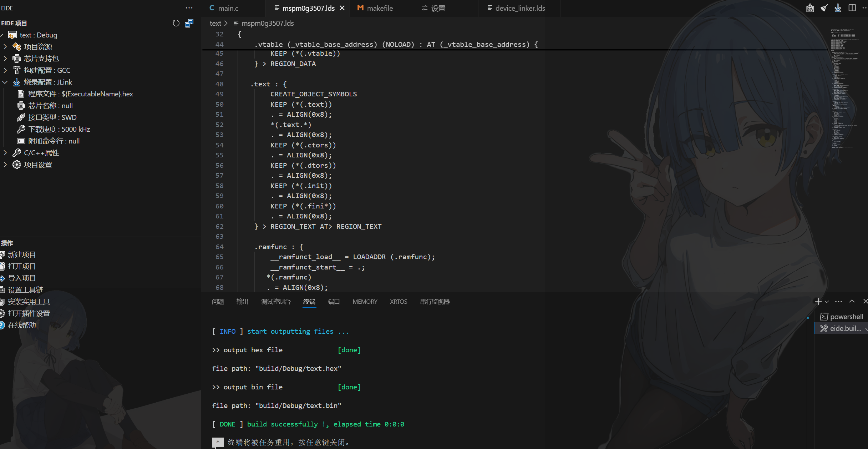868x449 pixels.
Task: Open the 调试控制台 panel tab
Action: (x=276, y=302)
